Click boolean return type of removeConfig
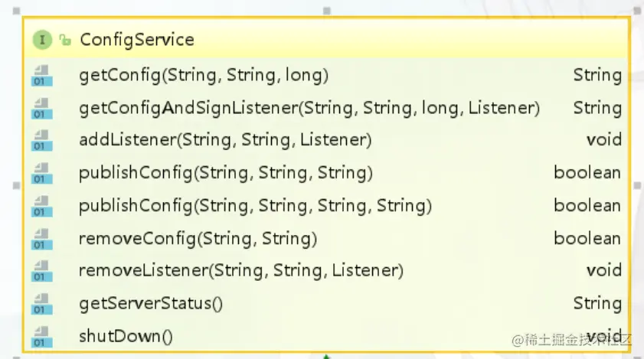Screen dimensions: 644x359 click(587, 238)
